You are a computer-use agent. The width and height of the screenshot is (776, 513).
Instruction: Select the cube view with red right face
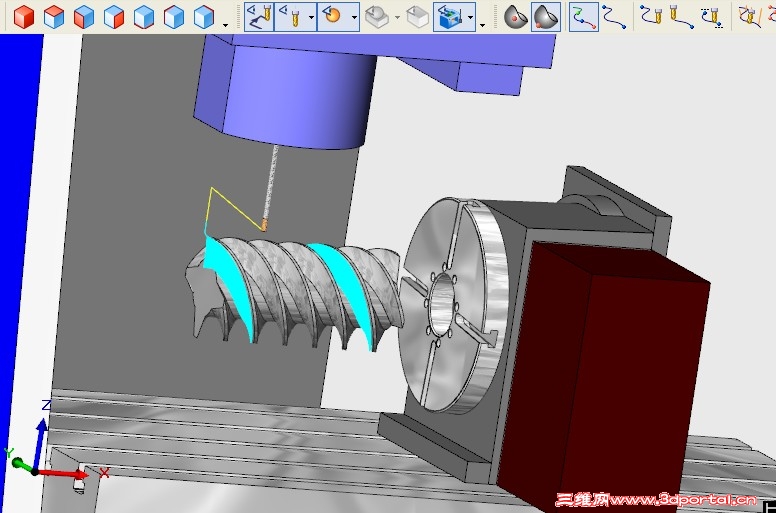tap(114, 16)
